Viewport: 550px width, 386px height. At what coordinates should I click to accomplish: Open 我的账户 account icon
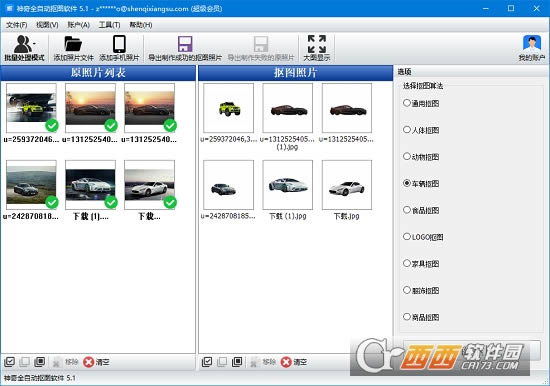(x=531, y=44)
